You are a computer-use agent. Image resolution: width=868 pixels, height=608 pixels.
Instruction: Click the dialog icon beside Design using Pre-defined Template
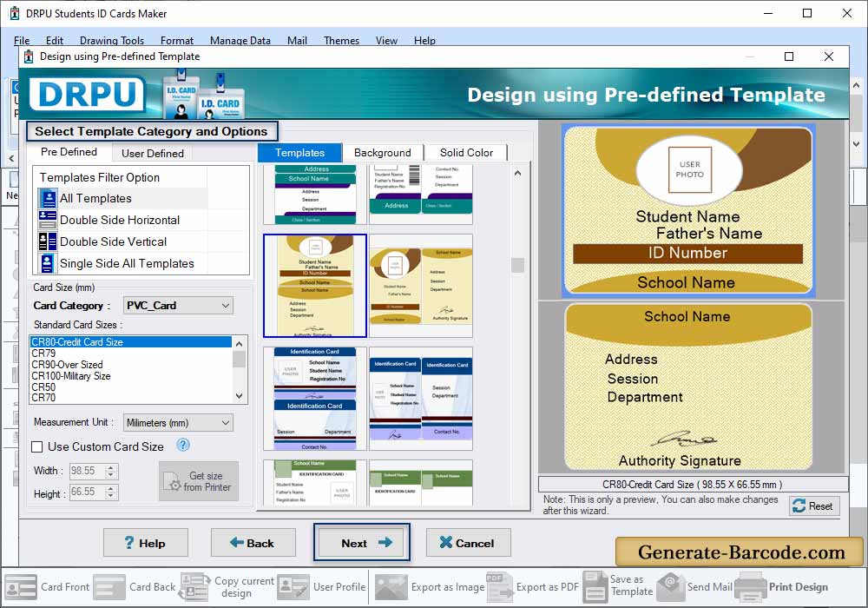point(29,56)
